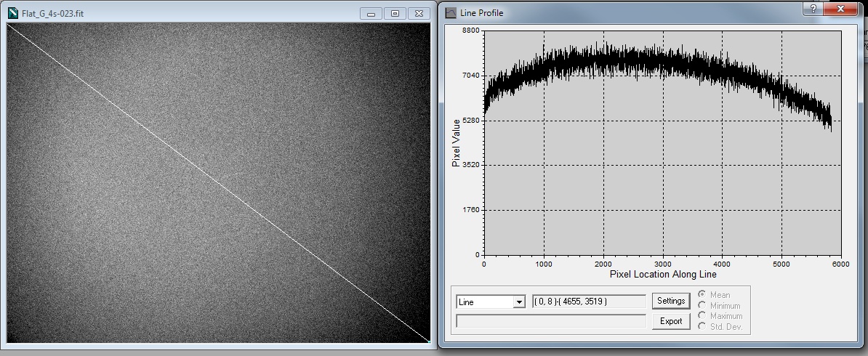Click the Line Profile help question mark
Image resolution: width=868 pixels, height=356 pixels.
812,9
